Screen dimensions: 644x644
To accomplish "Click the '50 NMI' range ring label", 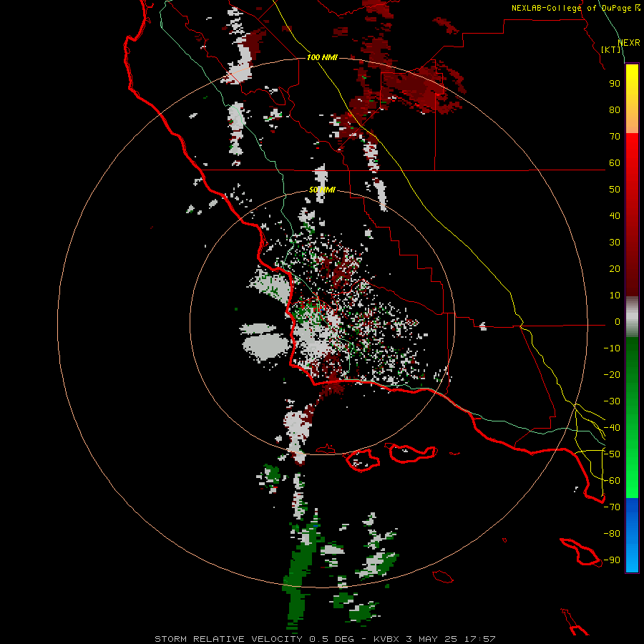I will (x=323, y=190).
